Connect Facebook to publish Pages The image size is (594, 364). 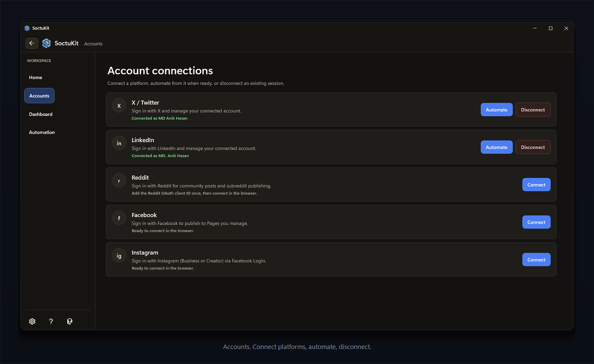(536, 222)
